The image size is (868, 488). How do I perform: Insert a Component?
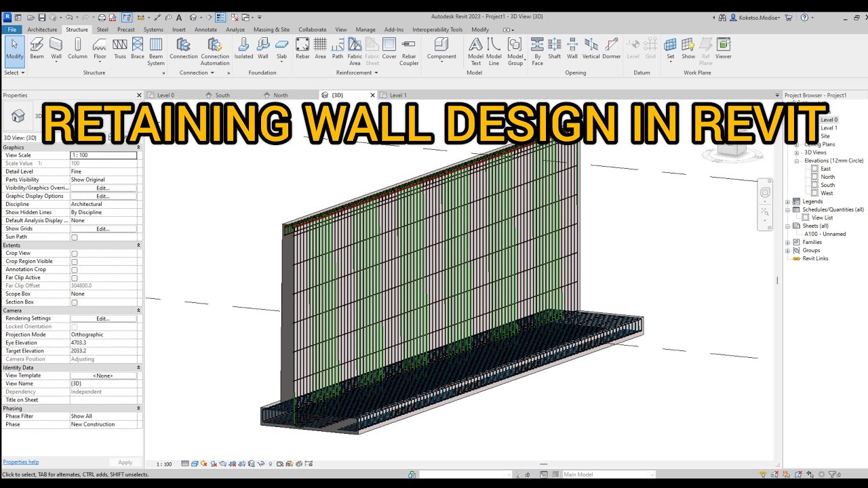[441, 49]
